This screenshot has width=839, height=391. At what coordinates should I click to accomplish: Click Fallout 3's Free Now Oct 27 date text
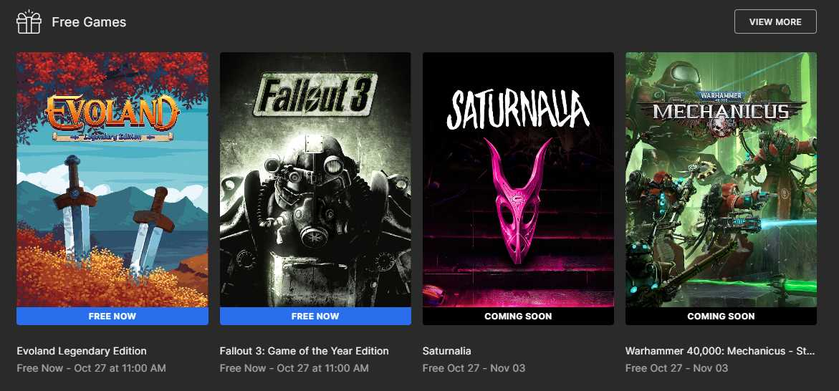point(294,368)
